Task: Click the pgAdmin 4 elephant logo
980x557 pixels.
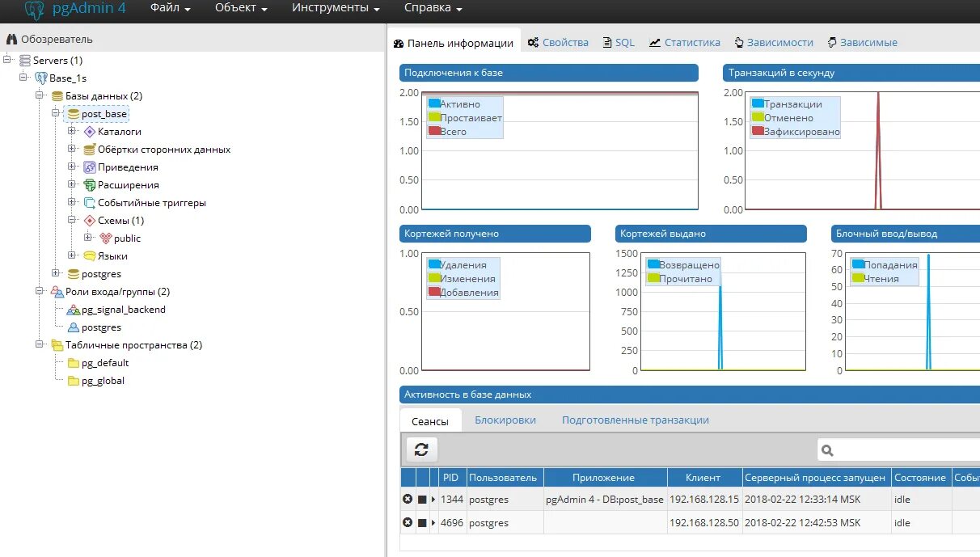Action: click(x=36, y=10)
